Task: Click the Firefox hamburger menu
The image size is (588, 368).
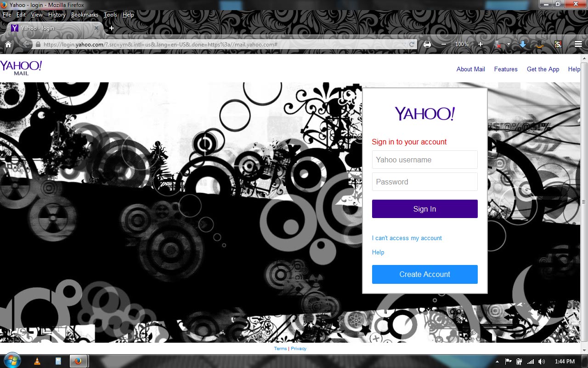Action: [578, 44]
